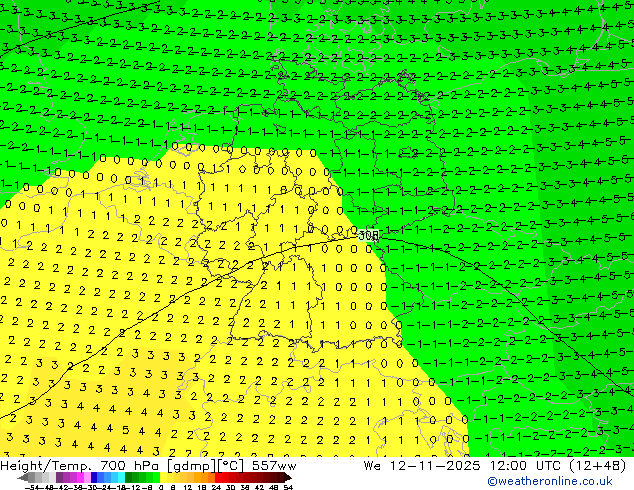634x490 pixels.
Task: Click the '-54' label on the color scale
Action: click(x=31, y=488)
